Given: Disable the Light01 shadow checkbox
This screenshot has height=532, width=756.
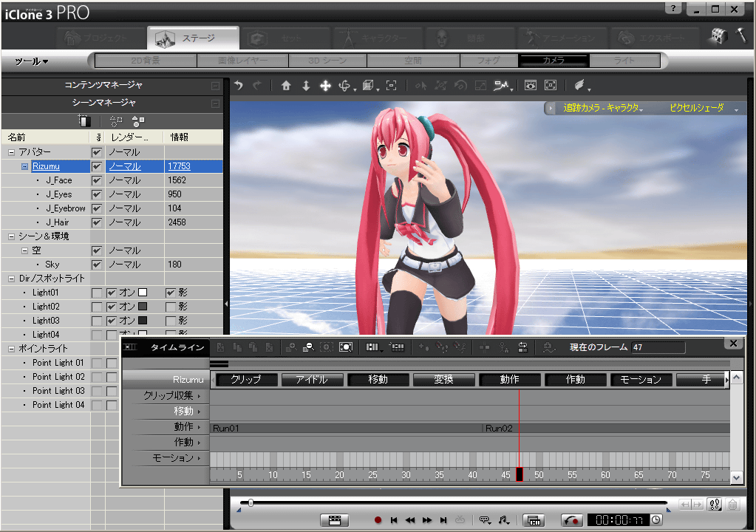Looking at the screenshot, I should [x=170, y=293].
